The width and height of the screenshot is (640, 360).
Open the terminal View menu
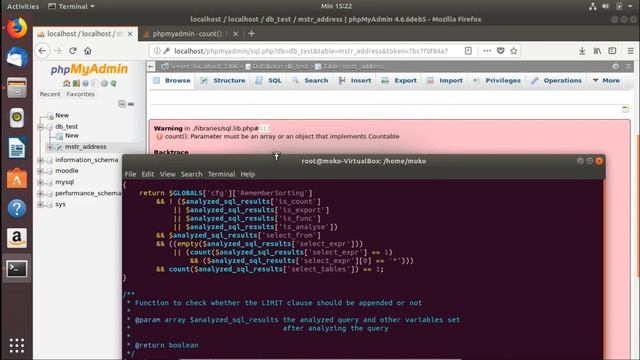pos(167,174)
